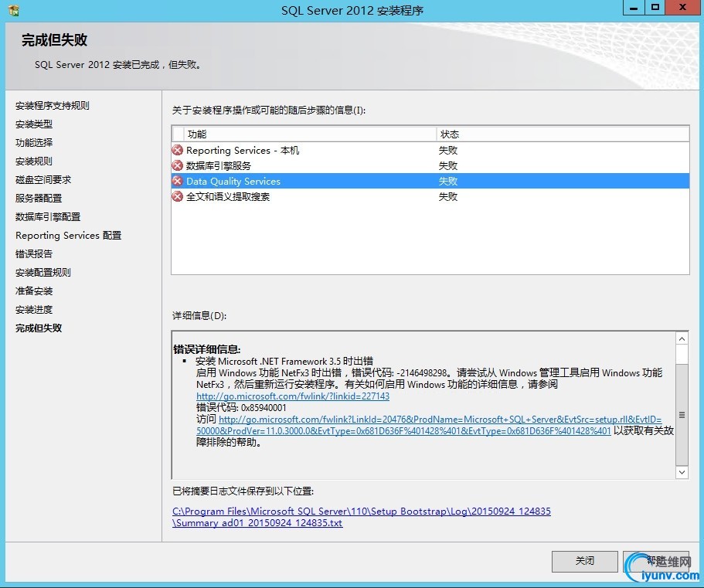
Task: Click the 功能 column header
Action: (310, 134)
